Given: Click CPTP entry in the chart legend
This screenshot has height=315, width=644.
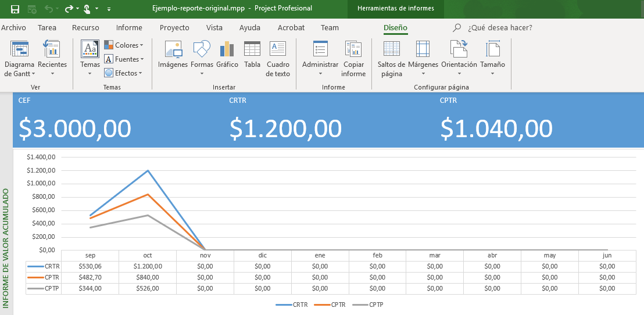Looking at the screenshot, I should [x=368, y=305].
